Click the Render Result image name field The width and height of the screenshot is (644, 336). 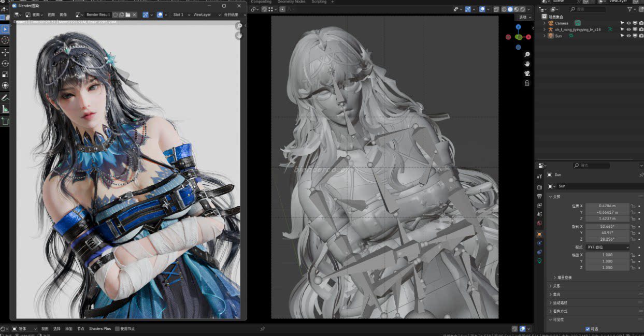(x=98, y=14)
